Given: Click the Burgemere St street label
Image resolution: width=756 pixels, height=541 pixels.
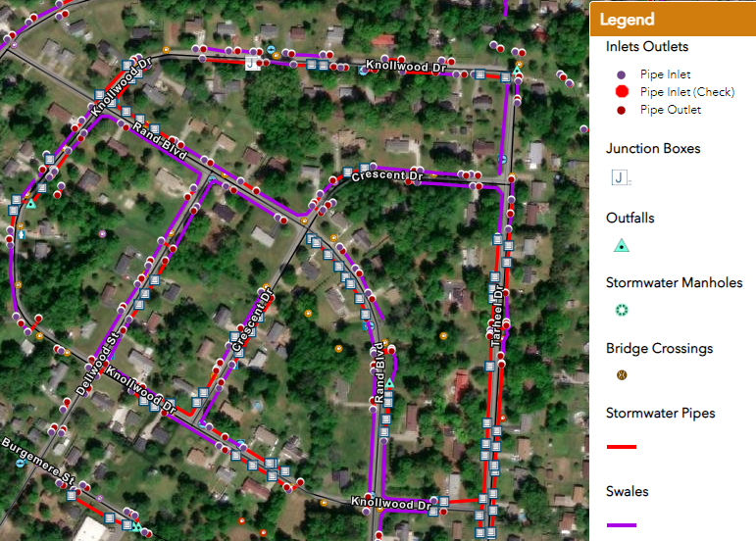Looking at the screenshot, I should [x=38, y=461].
